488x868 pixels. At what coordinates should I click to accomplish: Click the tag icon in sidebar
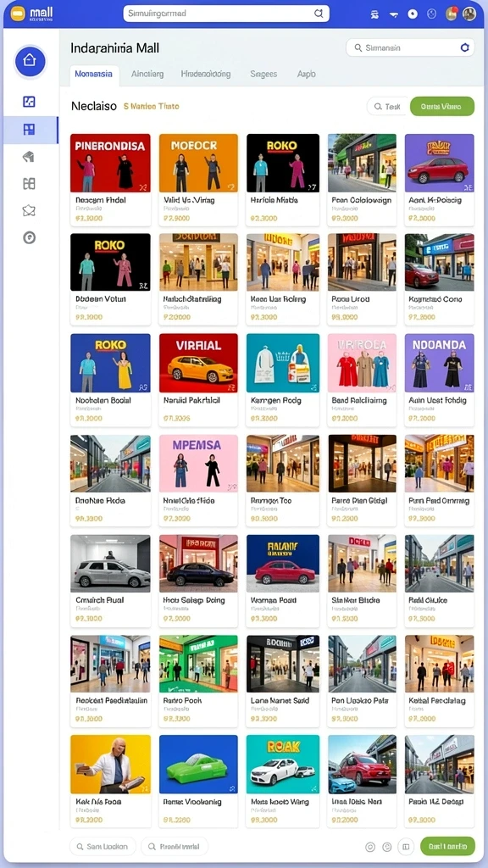click(x=30, y=157)
